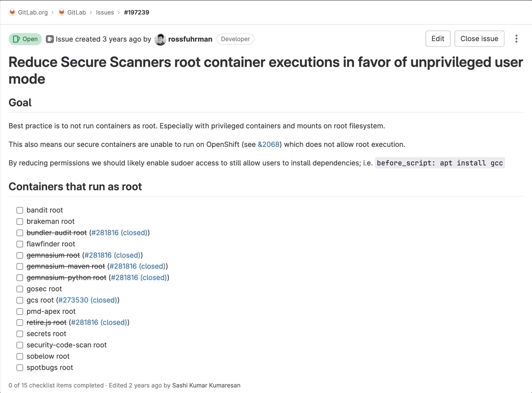Click the Edit button
Image resolution: width=532 pixels, height=393 pixels.
tap(438, 39)
